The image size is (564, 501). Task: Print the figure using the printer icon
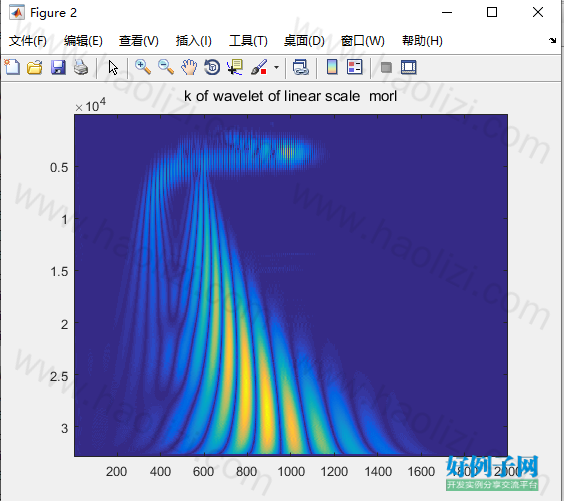[81, 67]
